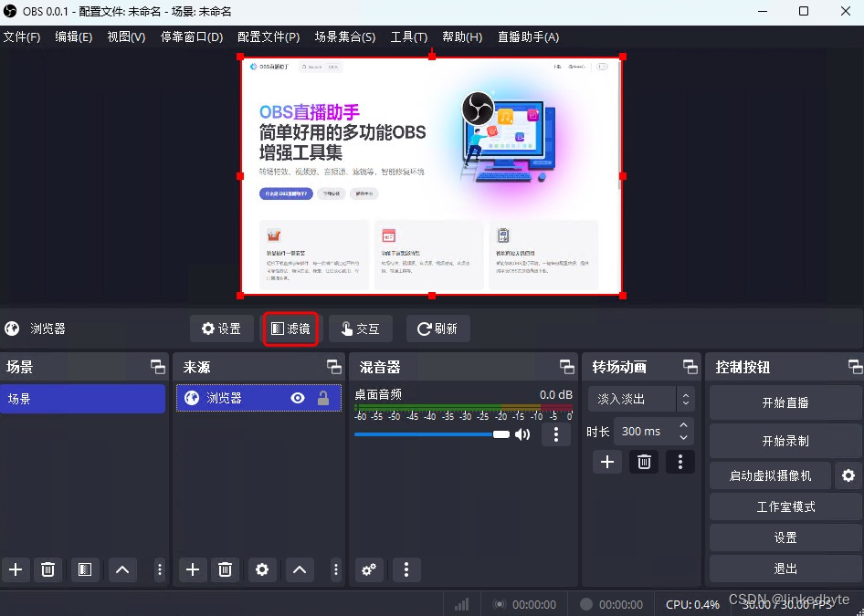The height and width of the screenshot is (616, 864).
Task: Move source up with arrow icon
Action: (x=300, y=569)
